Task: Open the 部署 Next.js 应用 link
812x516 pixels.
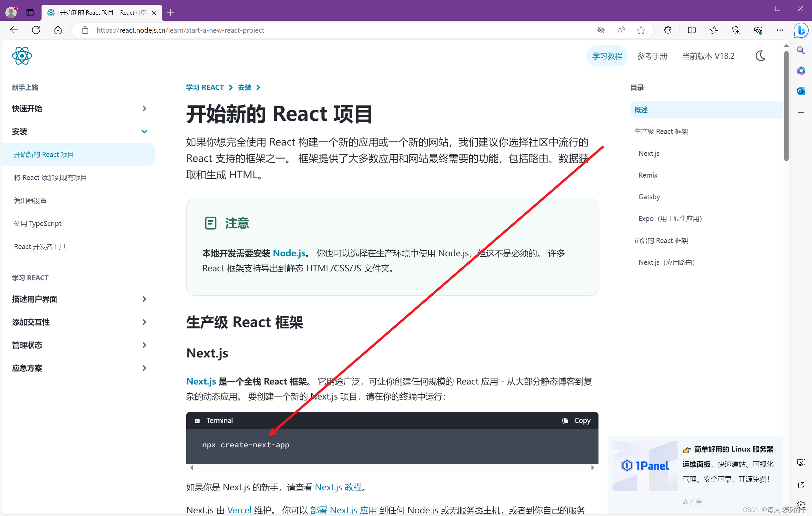Action: pos(343,510)
